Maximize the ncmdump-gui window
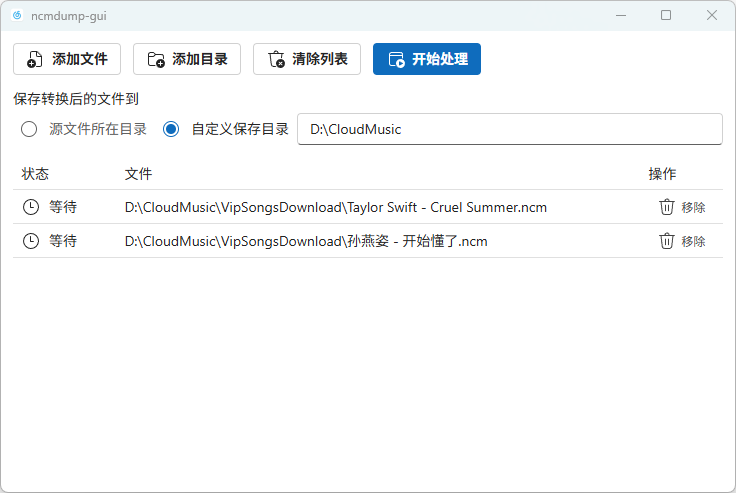Screen dimensions: 736x493 tap(666, 15)
